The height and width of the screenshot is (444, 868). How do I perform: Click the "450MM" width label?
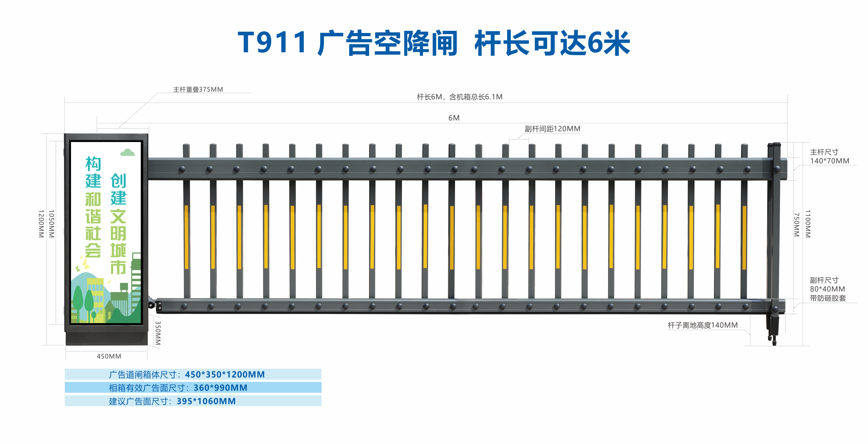point(109,356)
